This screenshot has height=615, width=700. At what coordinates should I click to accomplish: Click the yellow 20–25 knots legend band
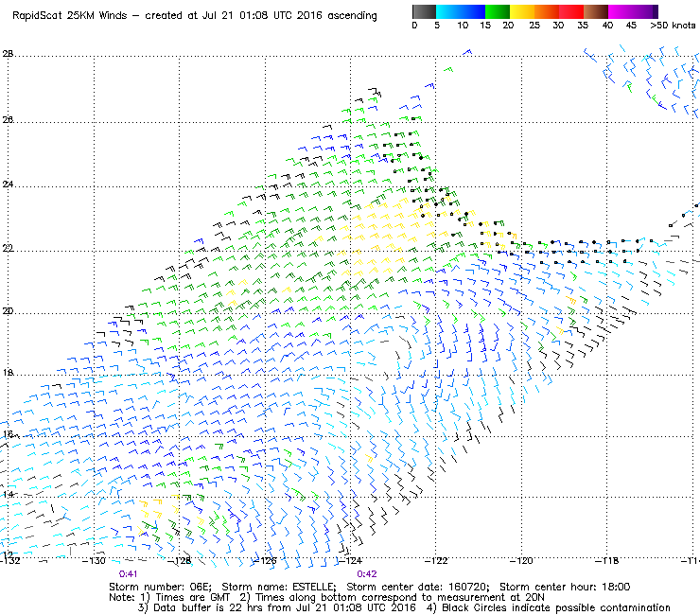(x=522, y=11)
